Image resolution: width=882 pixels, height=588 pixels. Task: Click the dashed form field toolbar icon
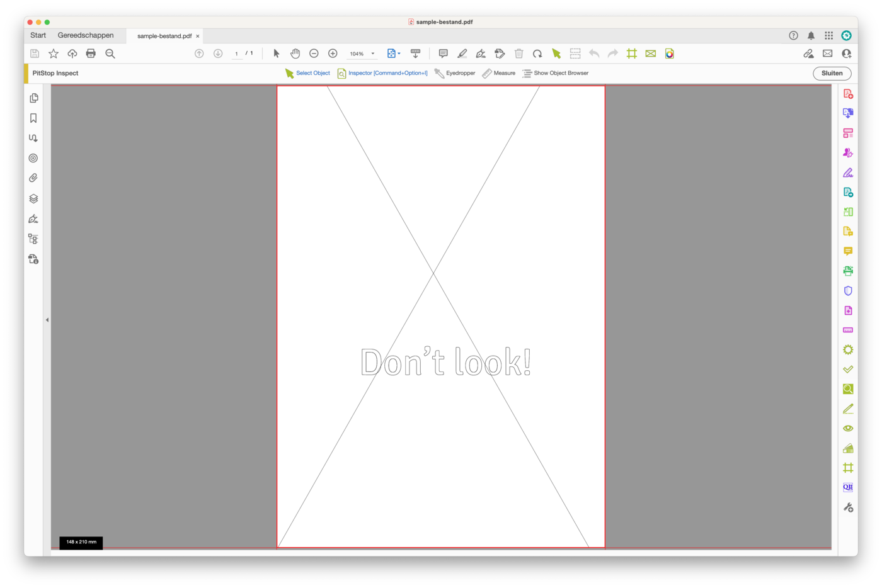pyautogui.click(x=575, y=54)
